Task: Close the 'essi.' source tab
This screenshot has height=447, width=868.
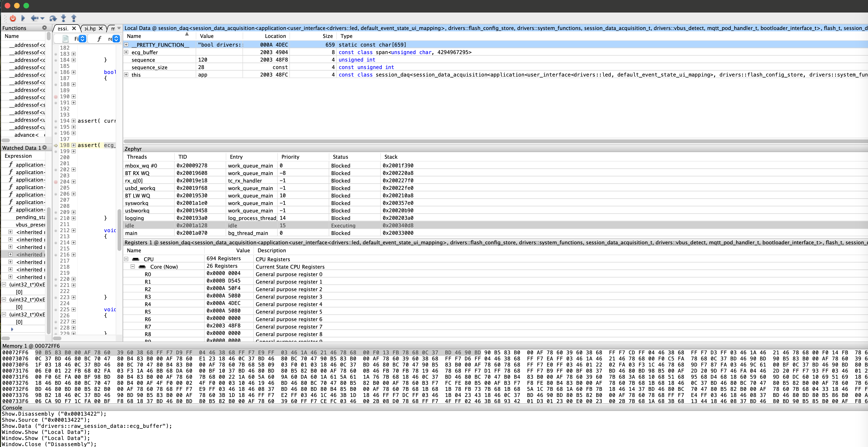Action: tap(74, 28)
